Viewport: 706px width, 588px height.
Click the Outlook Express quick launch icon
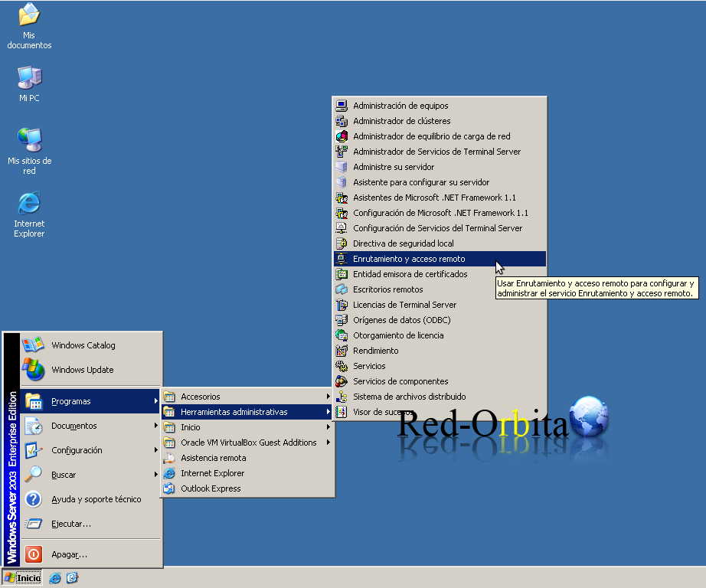tap(72, 577)
